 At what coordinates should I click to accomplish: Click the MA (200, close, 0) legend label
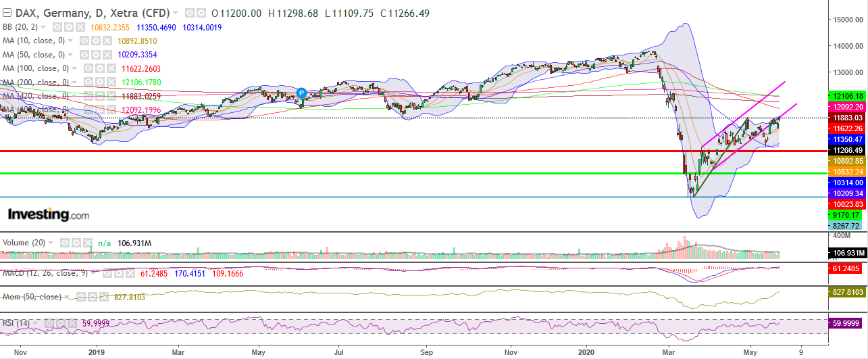click(35, 82)
